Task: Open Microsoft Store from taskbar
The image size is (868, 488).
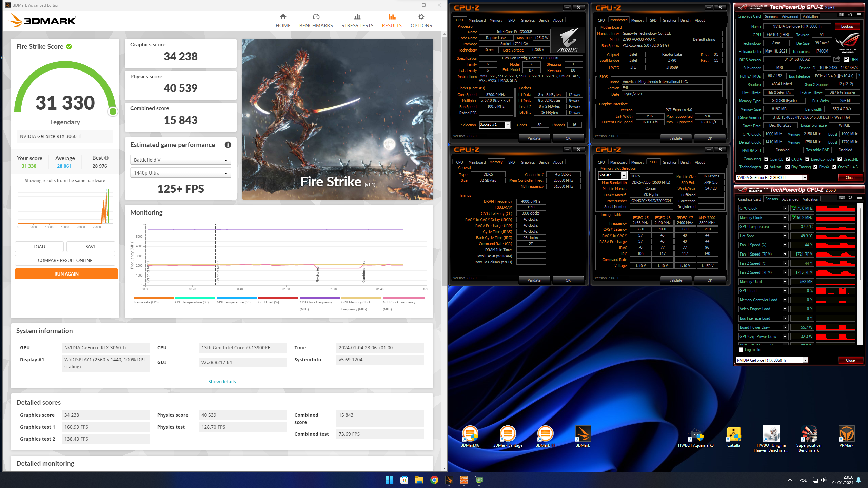Action: (404, 480)
